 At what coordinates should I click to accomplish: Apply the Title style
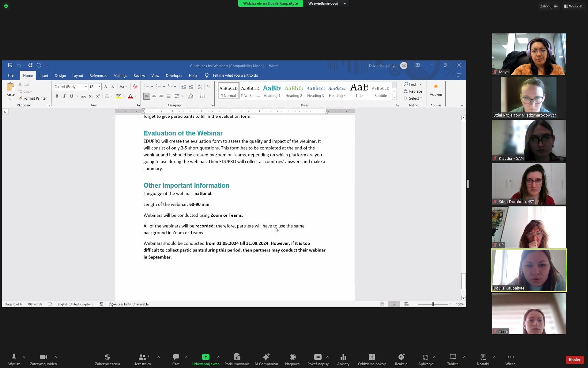pos(359,91)
